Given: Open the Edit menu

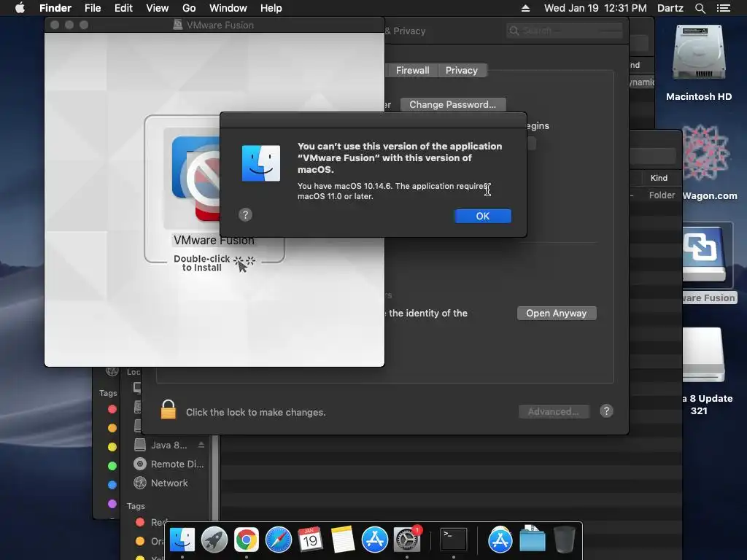Looking at the screenshot, I should coord(123,8).
